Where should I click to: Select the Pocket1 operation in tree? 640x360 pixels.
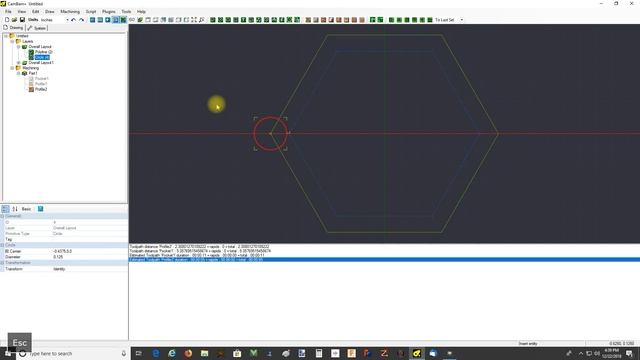click(42, 79)
